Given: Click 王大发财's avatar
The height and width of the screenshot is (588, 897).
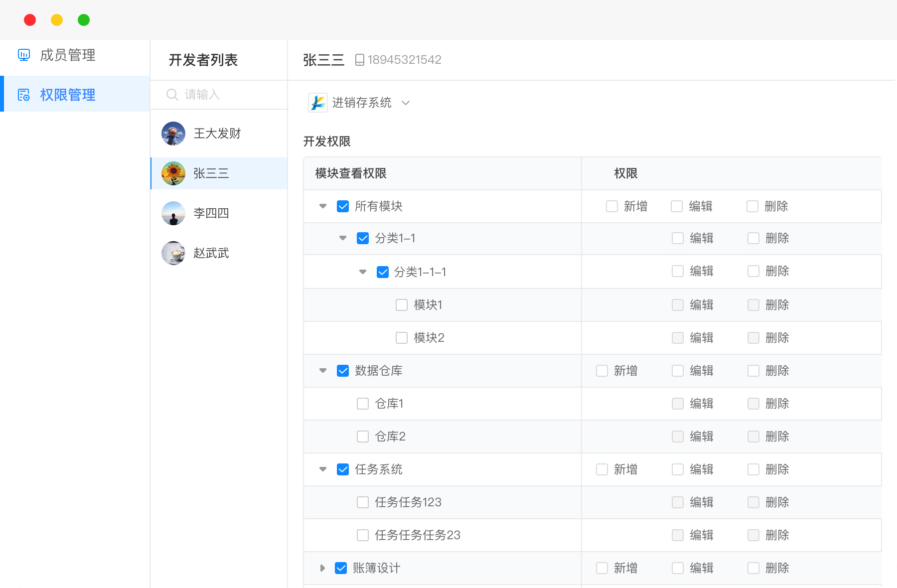Looking at the screenshot, I should tap(173, 134).
